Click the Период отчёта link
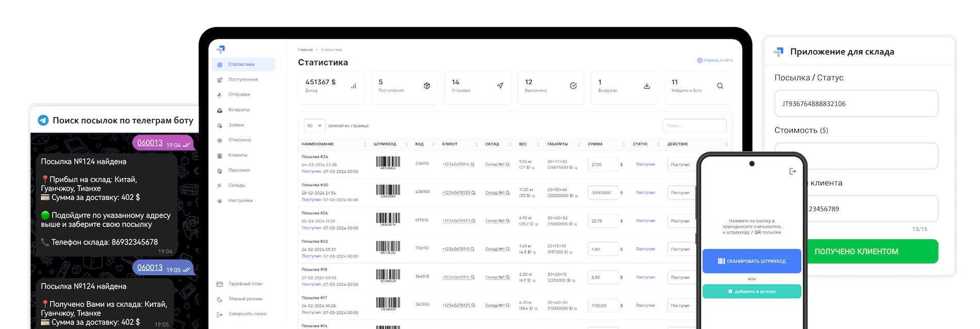This screenshot has width=980, height=329. pos(715,60)
